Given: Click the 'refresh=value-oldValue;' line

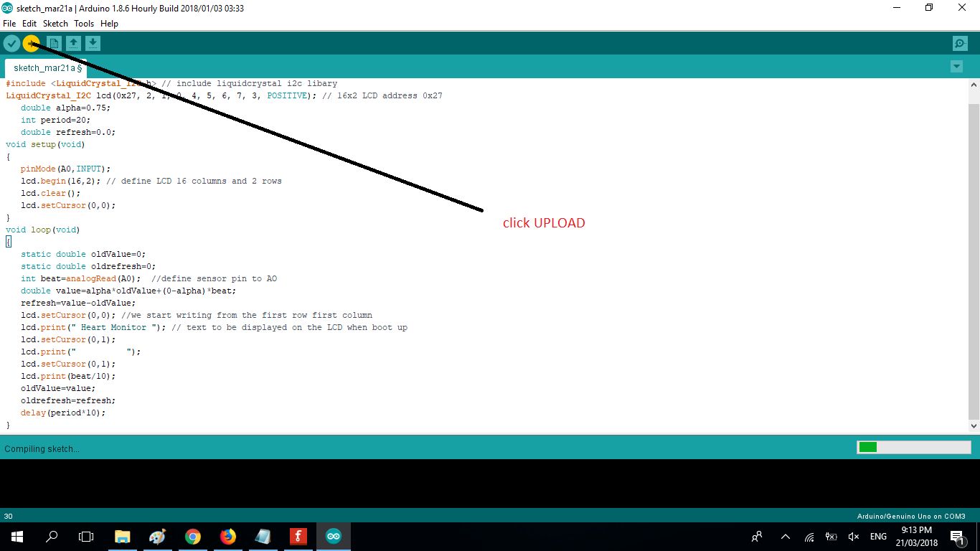Looking at the screenshot, I should 78,303.
